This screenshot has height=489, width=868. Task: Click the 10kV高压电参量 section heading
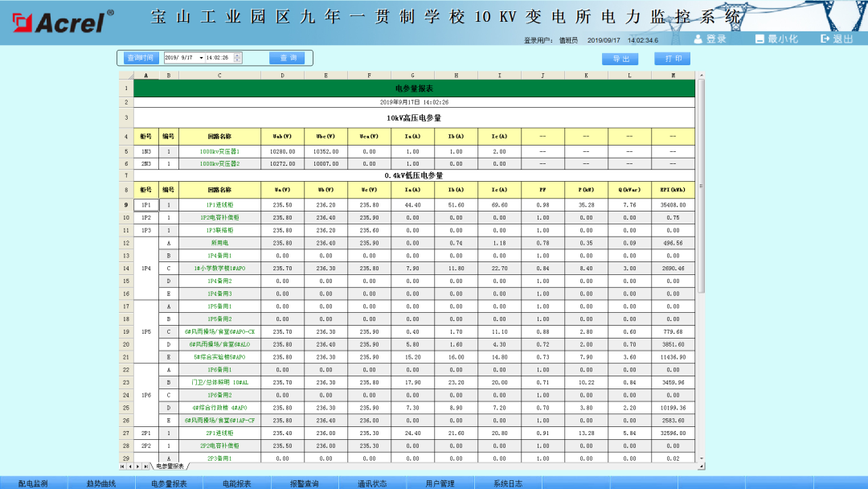414,118
